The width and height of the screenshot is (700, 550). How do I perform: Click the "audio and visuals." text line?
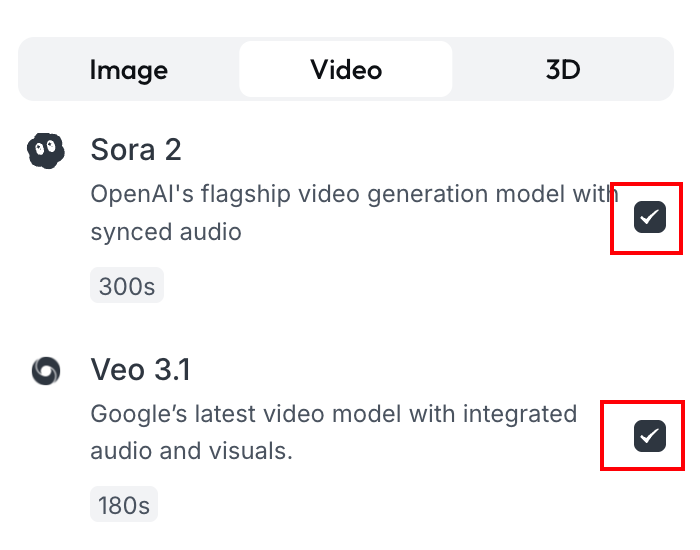[191, 451]
